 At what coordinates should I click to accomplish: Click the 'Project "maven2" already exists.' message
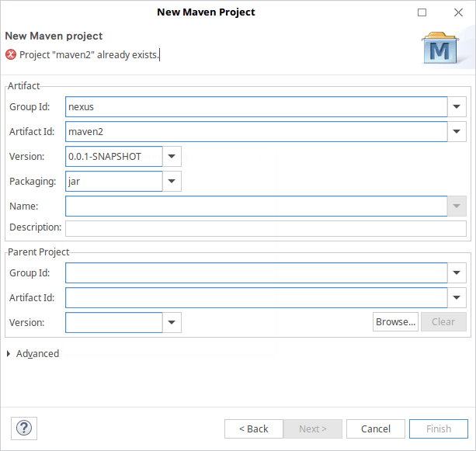[x=89, y=55]
